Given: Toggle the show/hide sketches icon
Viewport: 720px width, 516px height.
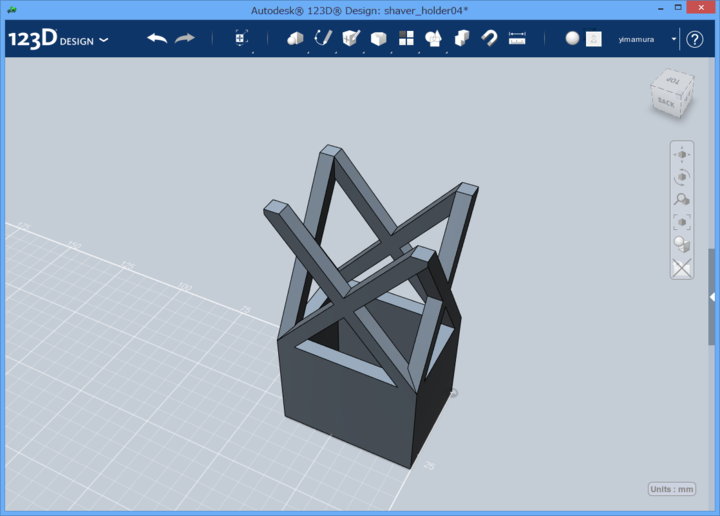Looking at the screenshot, I should coord(682,269).
